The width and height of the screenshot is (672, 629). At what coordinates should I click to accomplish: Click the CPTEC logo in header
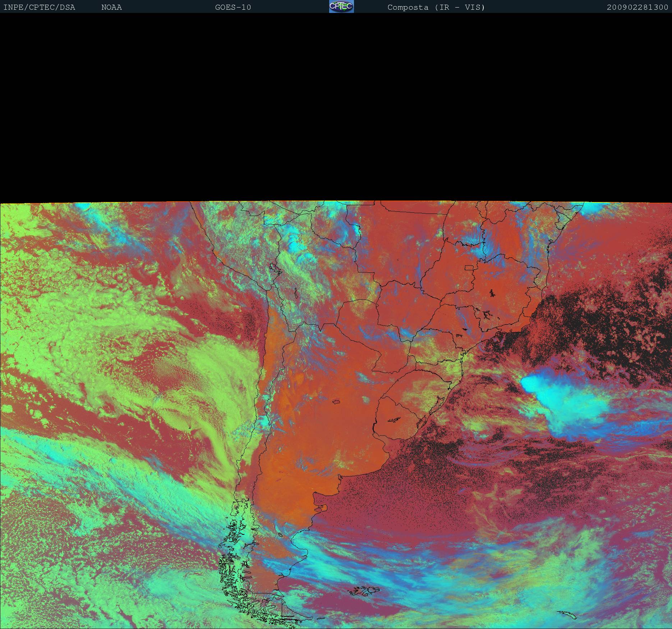pos(341,6)
